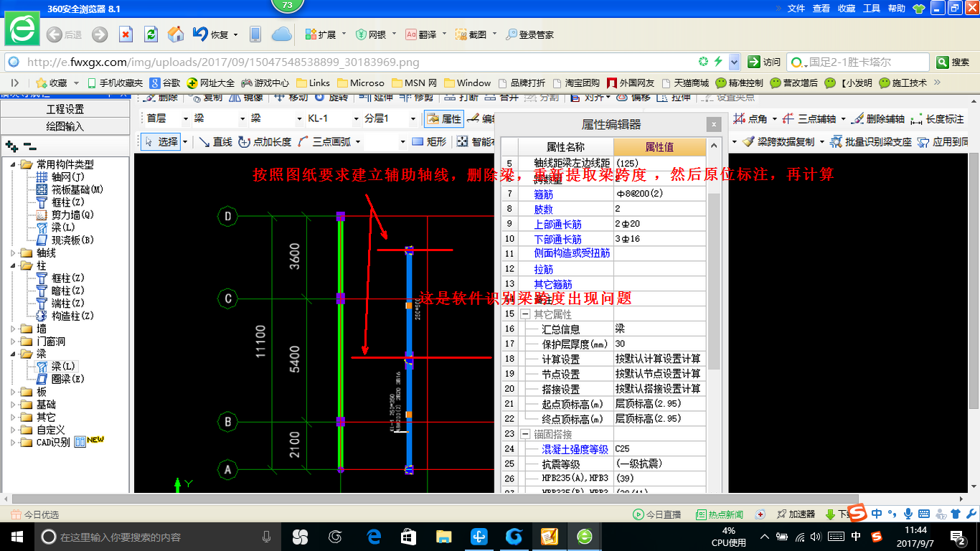Open dropdown arrow next to 截图
Viewport: 980px width, 551px height.
coord(494,34)
